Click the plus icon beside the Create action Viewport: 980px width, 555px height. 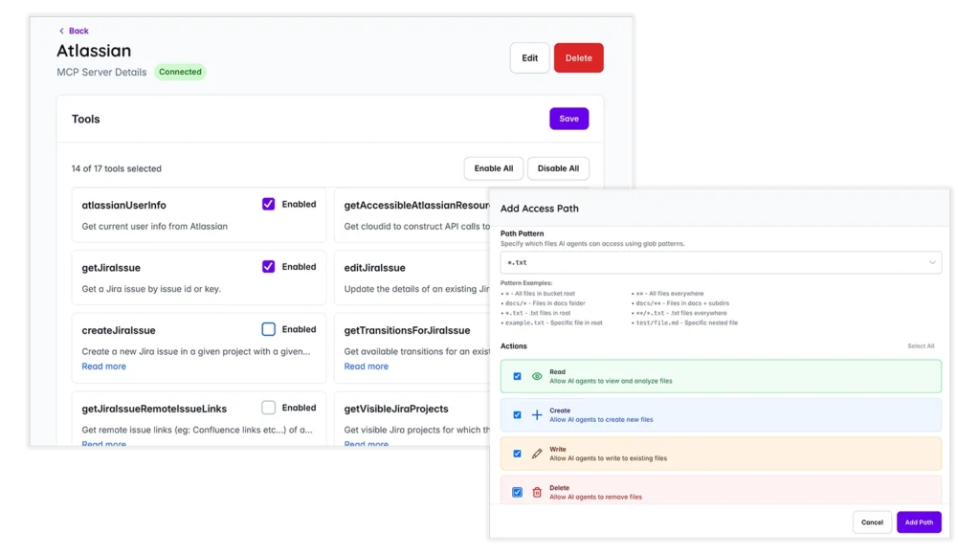pos(536,414)
